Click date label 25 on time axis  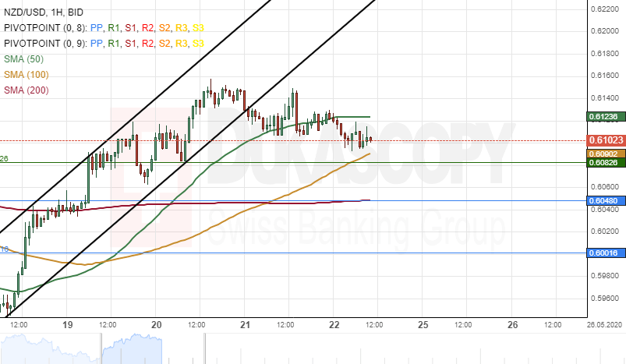(423, 325)
